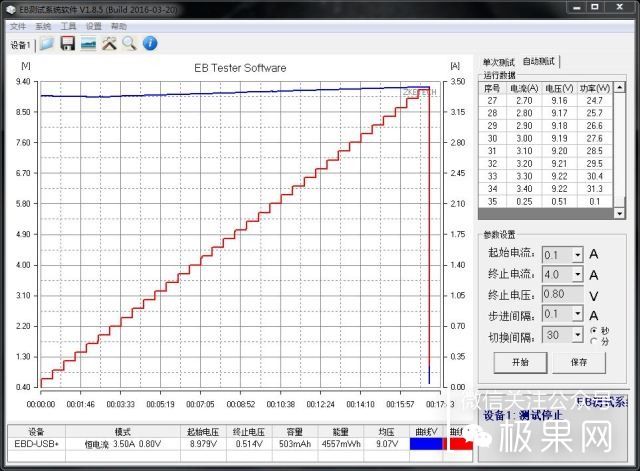The image size is (640, 471).
Task: Click the 设备1: 测试停止 status text
Action: [523, 416]
